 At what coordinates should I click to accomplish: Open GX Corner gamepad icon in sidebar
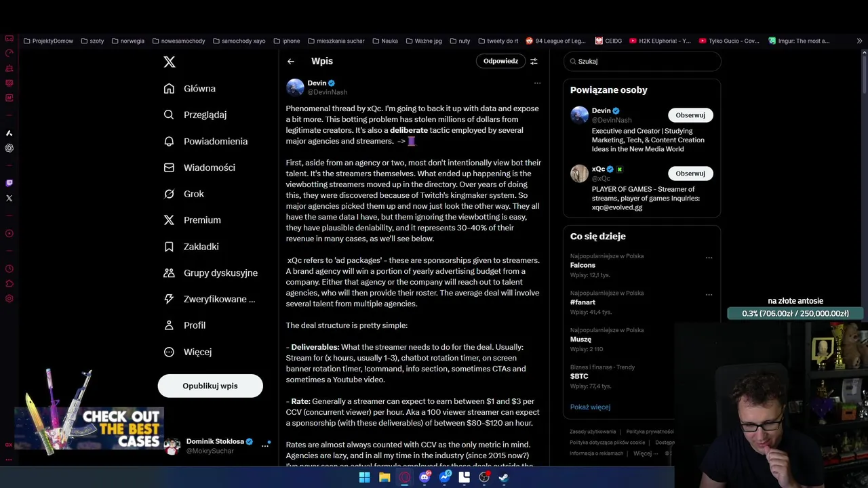pyautogui.click(x=9, y=39)
